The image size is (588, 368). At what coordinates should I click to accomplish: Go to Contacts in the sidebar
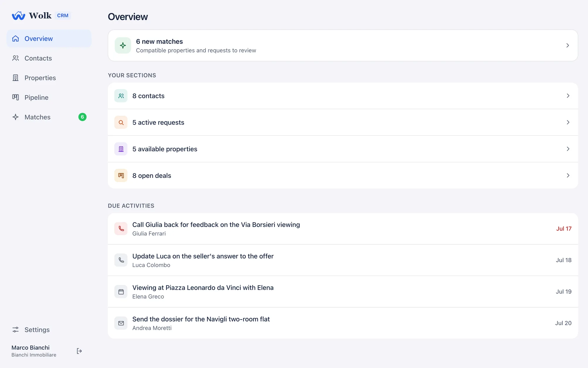[x=49, y=58]
